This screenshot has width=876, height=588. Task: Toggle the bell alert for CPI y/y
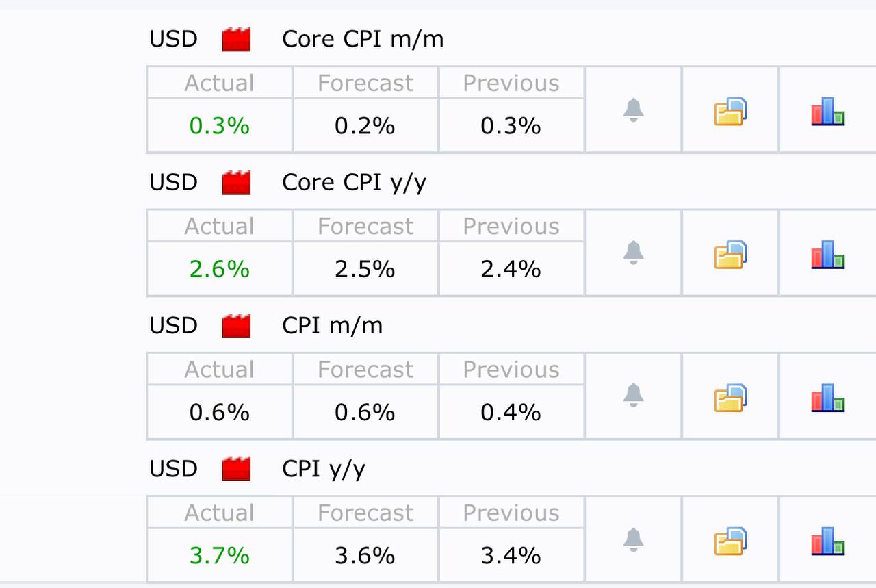(633, 539)
